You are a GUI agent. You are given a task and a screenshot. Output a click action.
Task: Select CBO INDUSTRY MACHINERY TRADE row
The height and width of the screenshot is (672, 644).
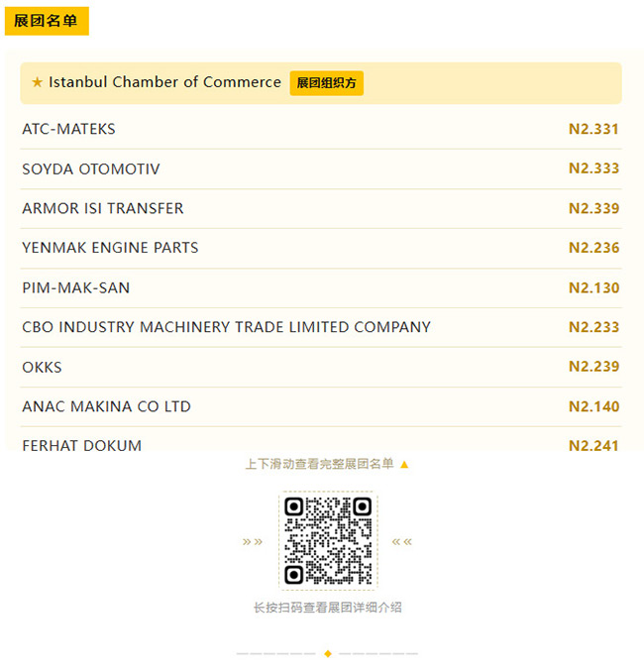321,327
